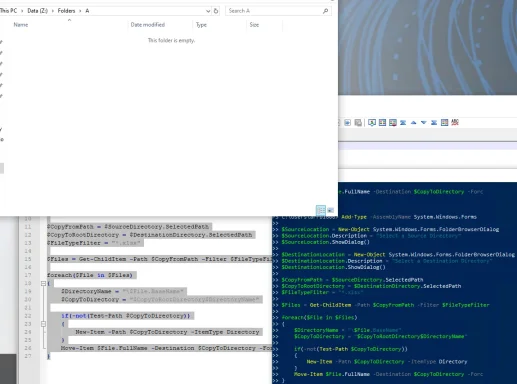Click the multi-pane icon right of the monitor icon
The width and height of the screenshot is (517, 384).
pos(382,123)
